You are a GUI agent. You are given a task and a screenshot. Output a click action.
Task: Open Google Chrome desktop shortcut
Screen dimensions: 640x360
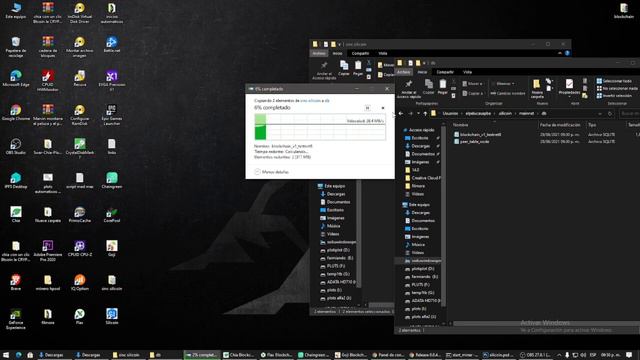pyautogui.click(x=16, y=113)
